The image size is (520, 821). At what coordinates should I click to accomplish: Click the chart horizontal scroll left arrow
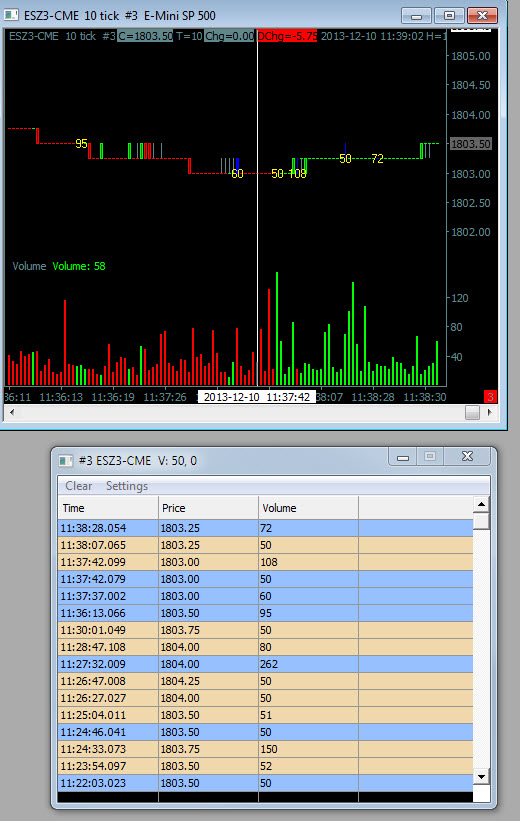coord(12,412)
